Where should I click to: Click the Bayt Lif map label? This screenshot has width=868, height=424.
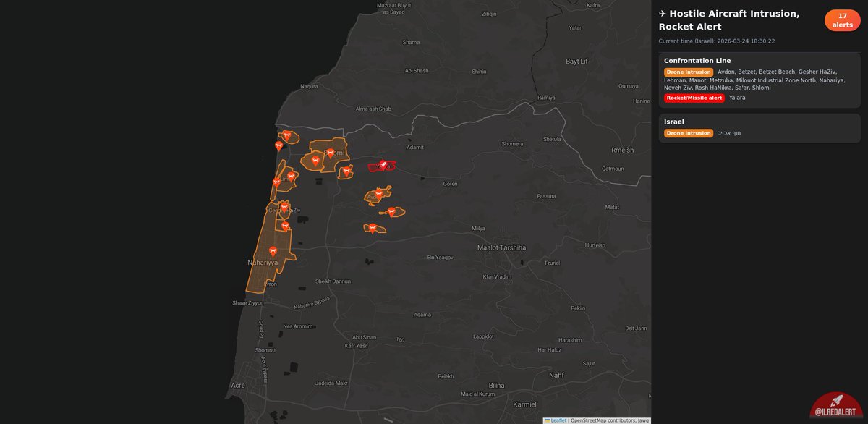point(577,62)
